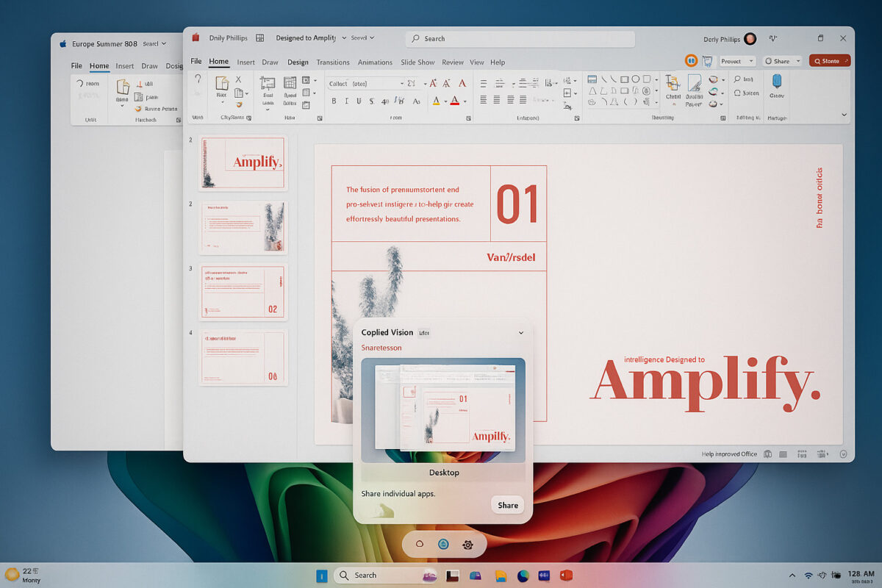Click the PowerPoint icon in the taskbar

click(565, 576)
